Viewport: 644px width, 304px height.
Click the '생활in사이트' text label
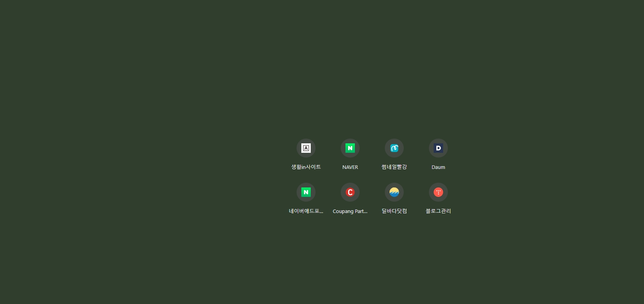coord(306,167)
